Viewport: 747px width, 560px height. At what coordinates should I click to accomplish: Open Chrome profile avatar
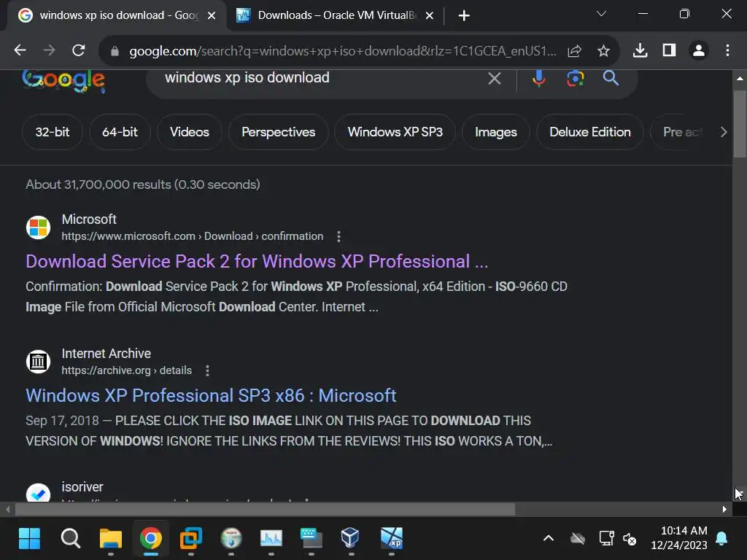click(x=698, y=50)
